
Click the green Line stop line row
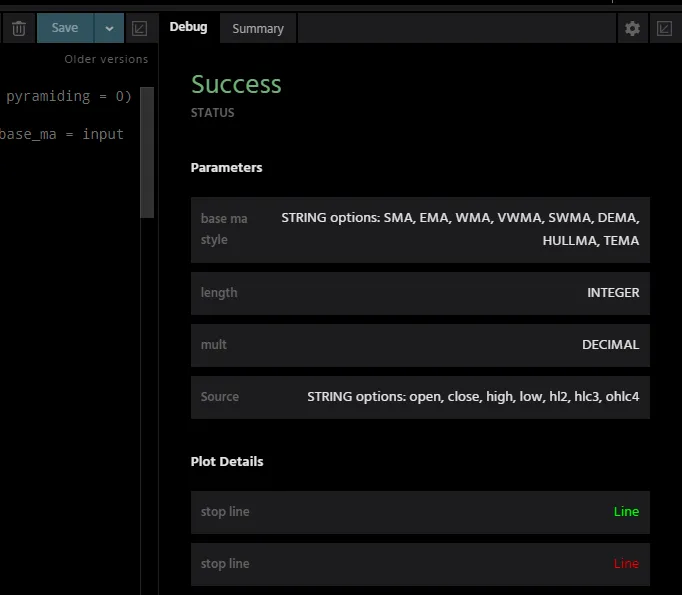click(x=420, y=512)
